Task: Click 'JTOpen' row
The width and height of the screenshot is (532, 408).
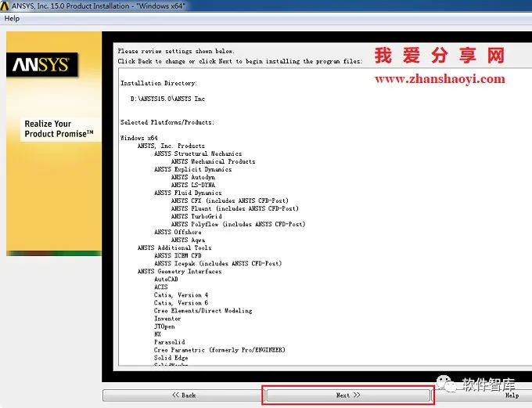Action: pos(164,326)
